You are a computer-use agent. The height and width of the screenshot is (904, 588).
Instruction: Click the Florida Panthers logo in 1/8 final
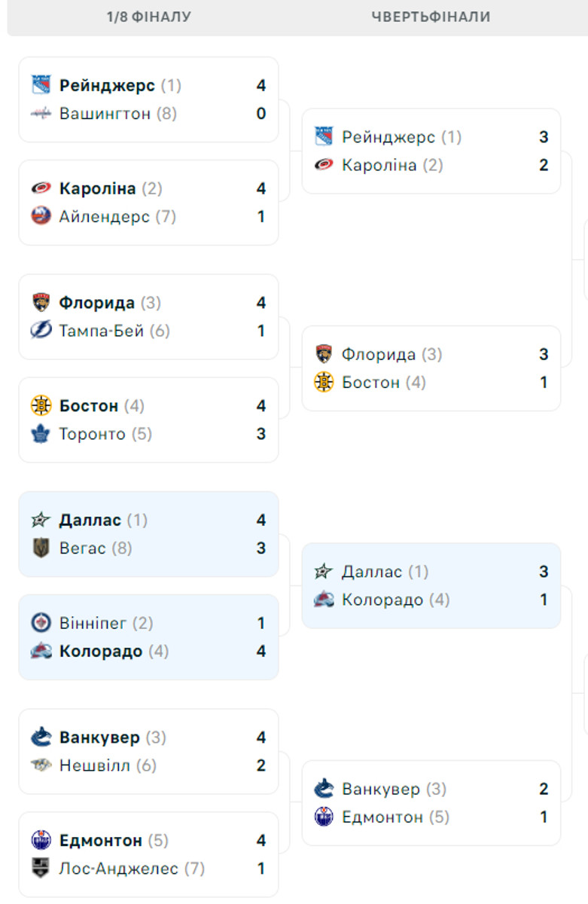pyautogui.click(x=41, y=303)
